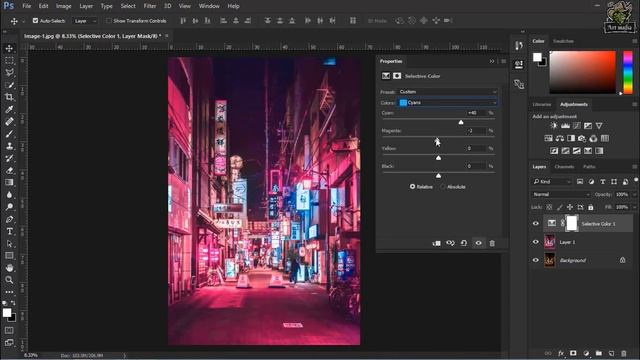This screenshot has width=640, height=360.
Task: Open the Preset dropdown showing Custom
Action: (x=447, y=92)
